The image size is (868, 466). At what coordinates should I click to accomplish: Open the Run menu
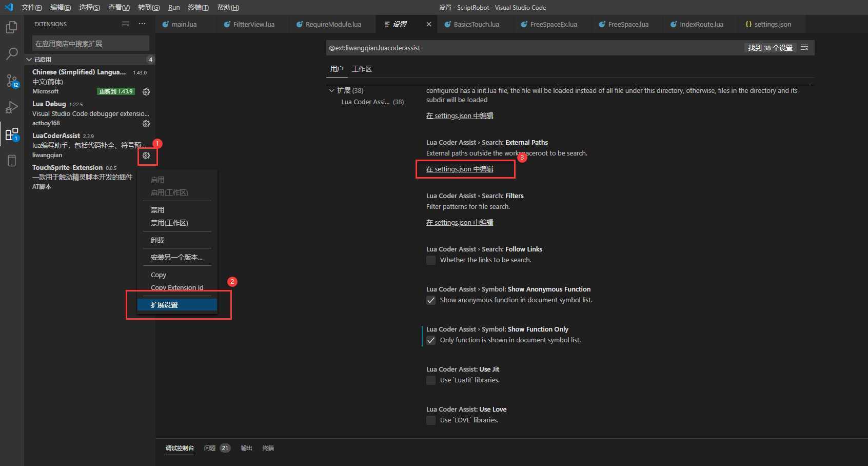[174, 7]
